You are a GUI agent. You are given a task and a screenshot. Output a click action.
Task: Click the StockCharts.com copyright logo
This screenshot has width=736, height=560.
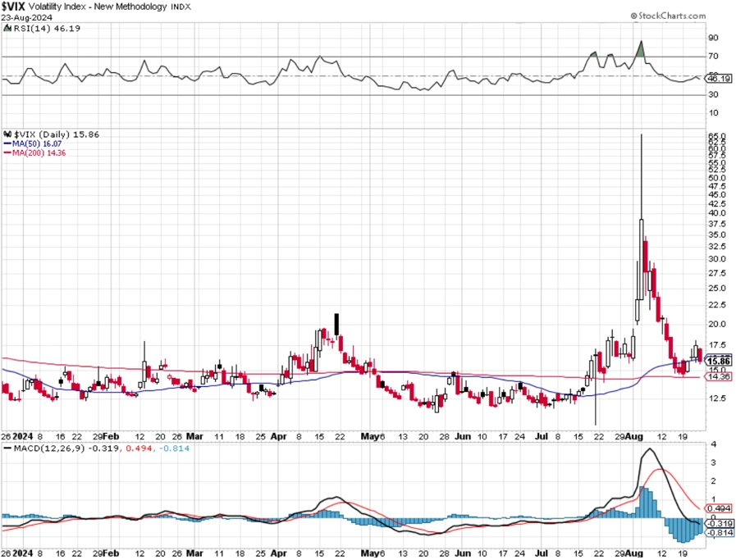(668, 16)
